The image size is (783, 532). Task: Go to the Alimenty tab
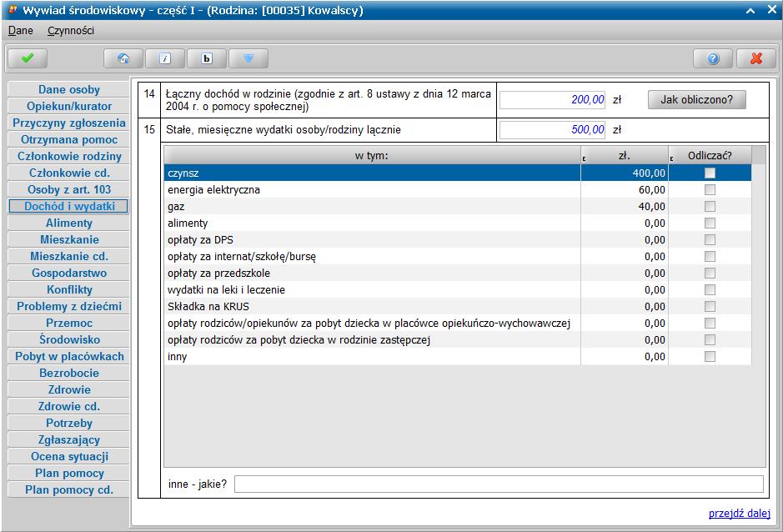(69, 223)
